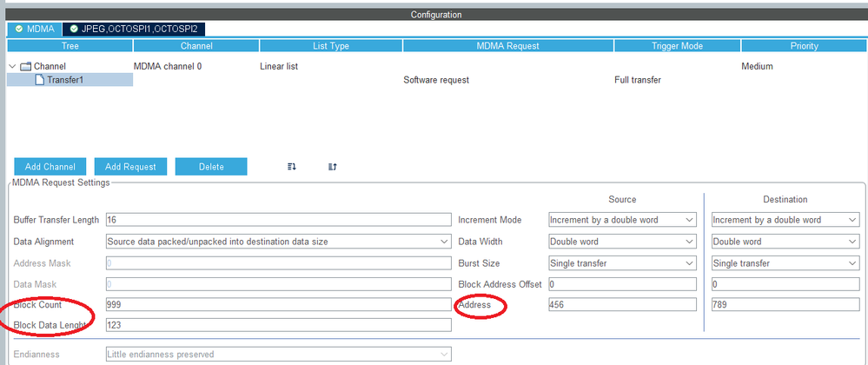Click Source Block Address Offset field
Image resolution: width=868 pixels, height=365 pixels.
[622, 284]
